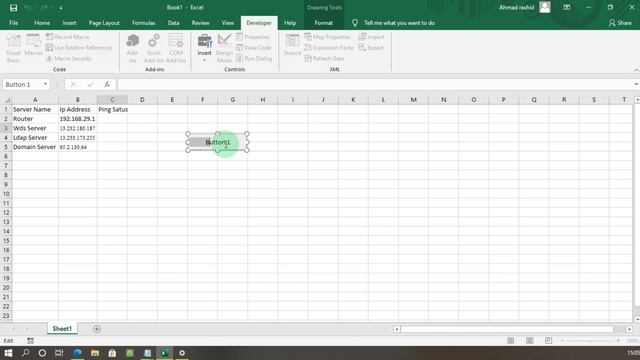This screenshot has height=360, width=640.
Task: Add a new sheet
Action: [x=97, y=329]
